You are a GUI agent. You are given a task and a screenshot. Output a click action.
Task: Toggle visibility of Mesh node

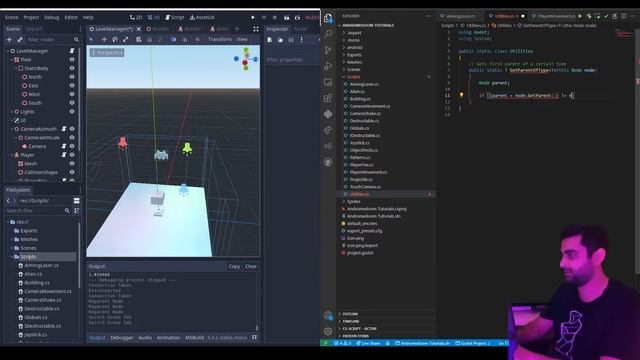click(x=72, y=164)
